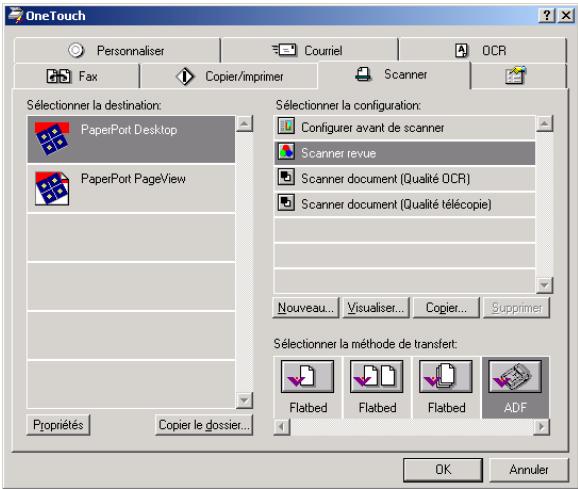Switch to the Courriel tab

click(310, 50)
